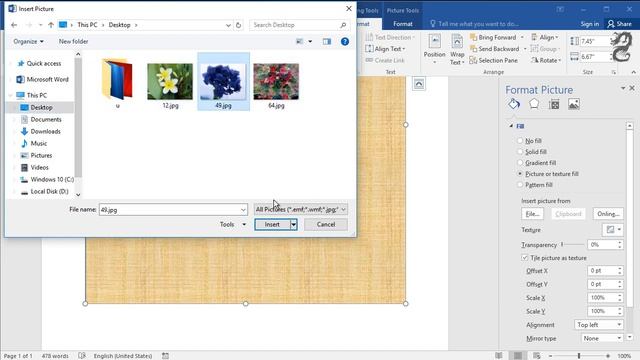This screenshot has width=640, height=360.
Task: Click Tell me lightbulb search box
Action: pyautogui.click(x=474, y=24)
